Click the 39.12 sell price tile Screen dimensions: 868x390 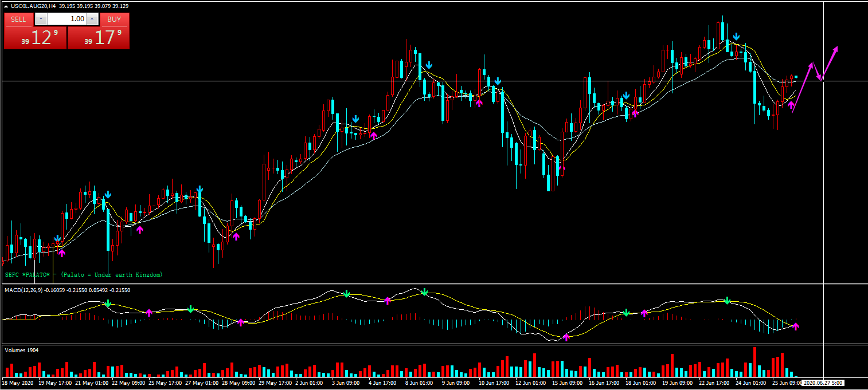(x=35, y=38)
